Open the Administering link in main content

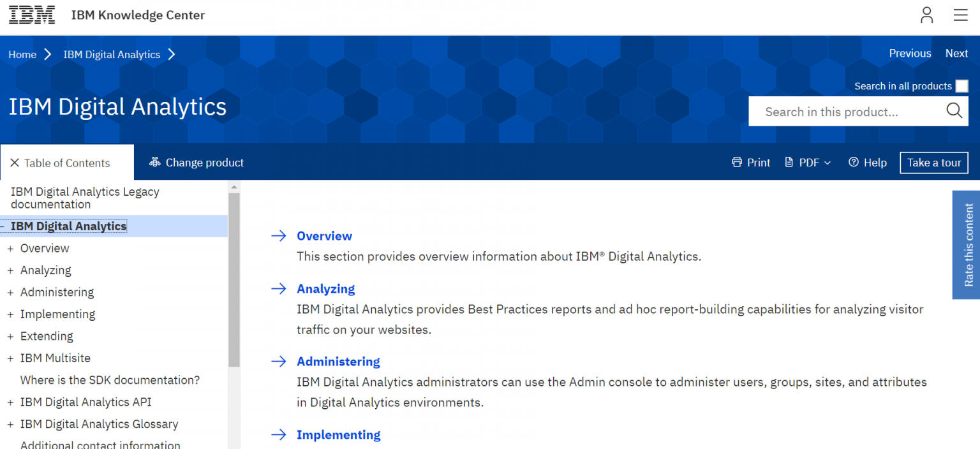click(338, 361)
